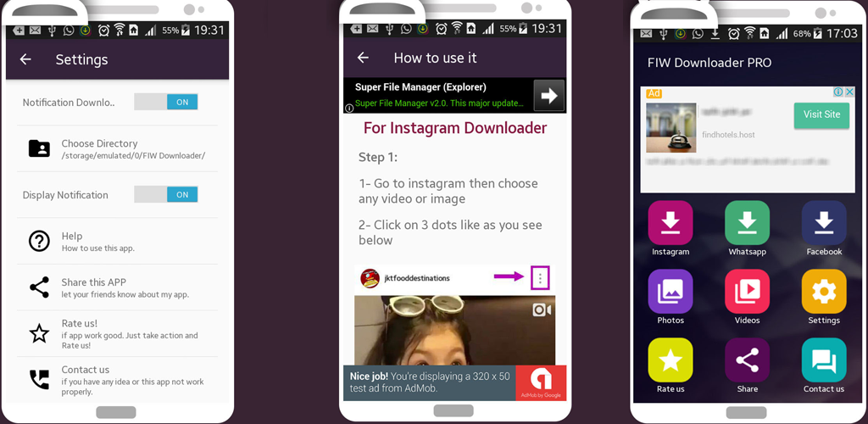
Task: Open the Settings gear tile
Action: pos(824,291)
